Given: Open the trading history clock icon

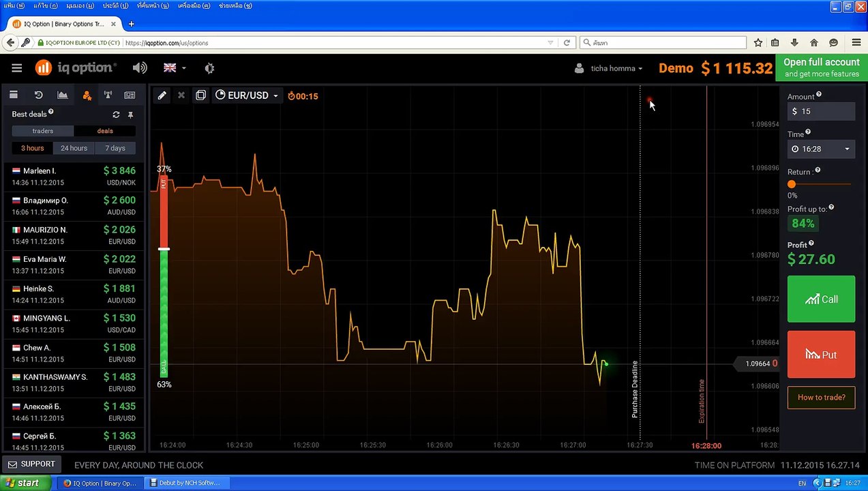Looking at the screenshot, I should [x=38, y=95].
